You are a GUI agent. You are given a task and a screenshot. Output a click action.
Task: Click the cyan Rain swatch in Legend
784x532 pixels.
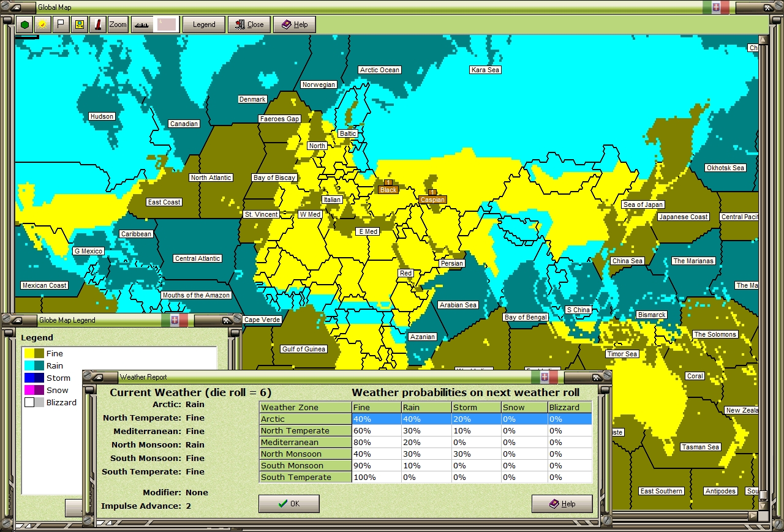pyautogui.click(x=29, y=365)
